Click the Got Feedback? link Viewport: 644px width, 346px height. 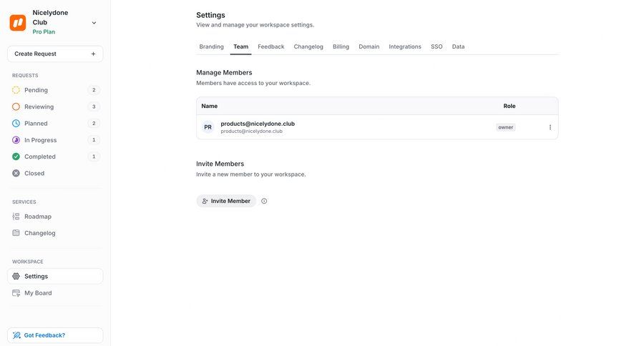pos(44,335)
